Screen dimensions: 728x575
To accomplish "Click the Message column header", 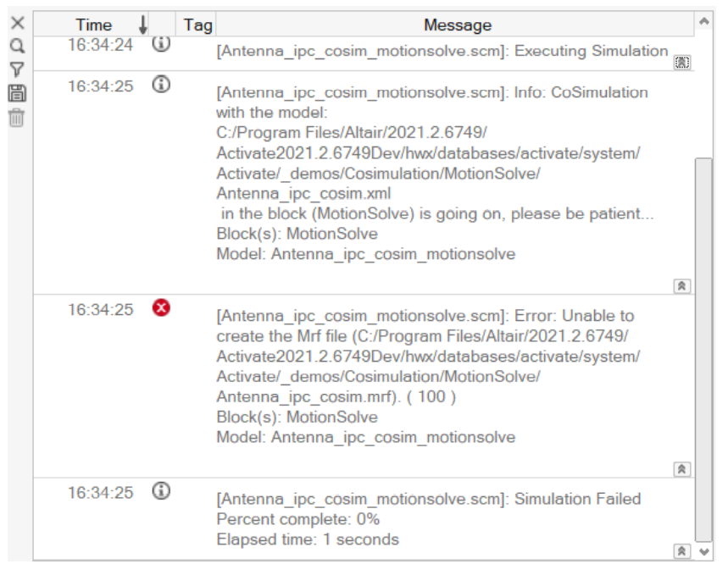I will click(x=456, y=25).
